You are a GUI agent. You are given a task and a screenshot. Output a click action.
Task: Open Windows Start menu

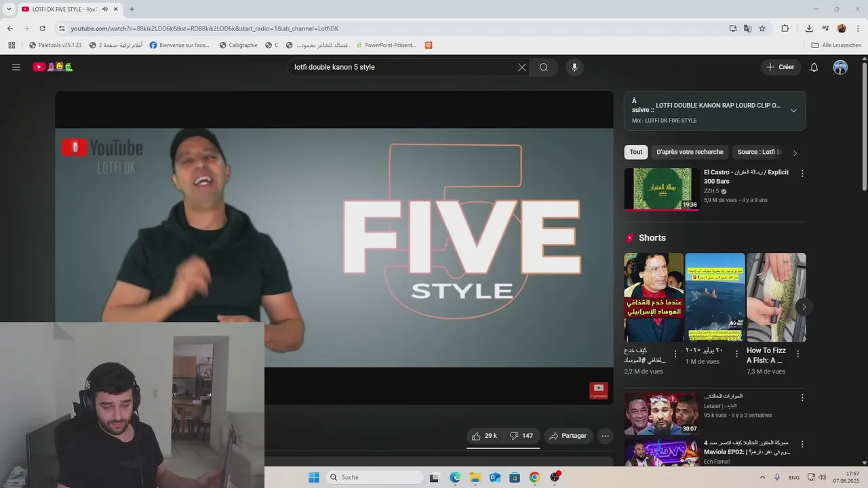pos(314,477)
